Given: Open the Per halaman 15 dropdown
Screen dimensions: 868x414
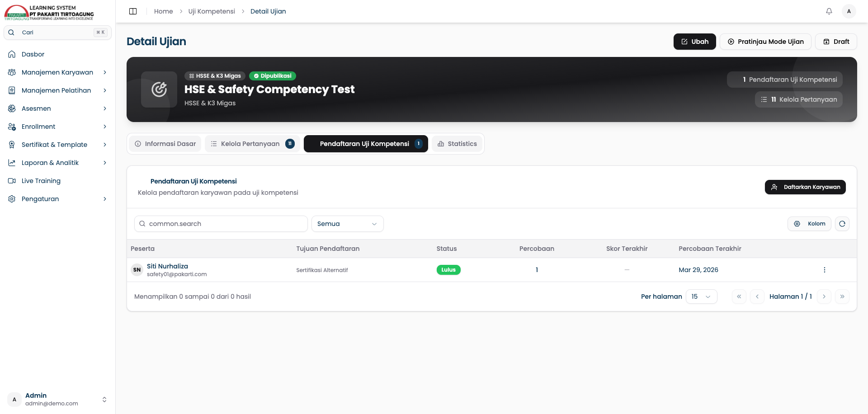Looking at the screenshot, I should point(701,296).
